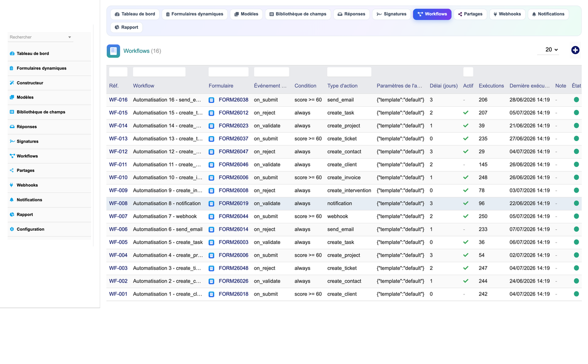Switch to Tableau de bord top tab
The image size is (588, 364).
coord(135,14)
